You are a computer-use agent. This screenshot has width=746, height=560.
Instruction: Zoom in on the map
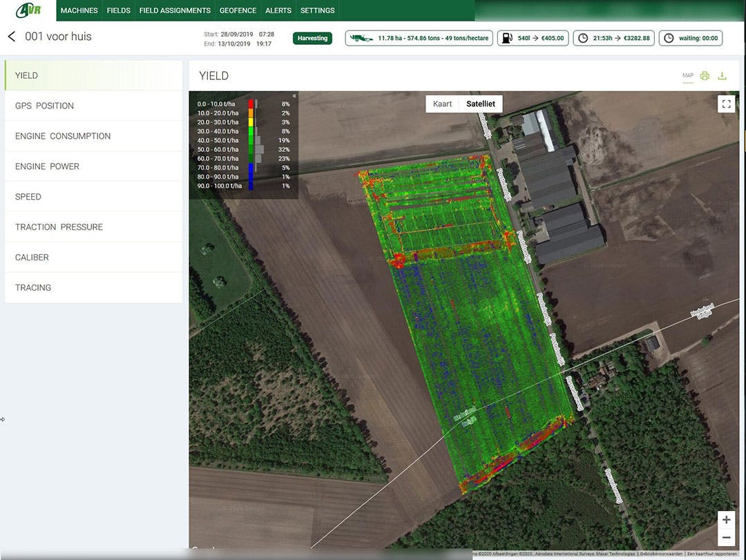(726, 520)
